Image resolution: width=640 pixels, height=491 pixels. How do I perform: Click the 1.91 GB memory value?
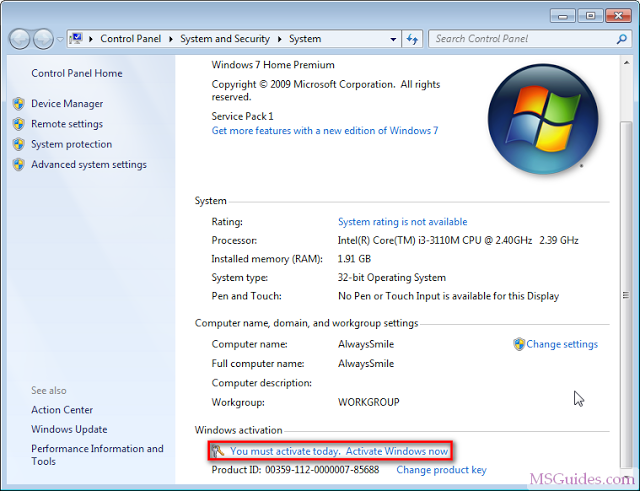click(354, 259)
